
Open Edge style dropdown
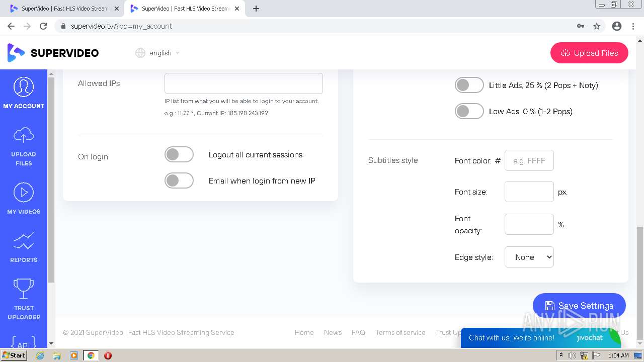pos(529,257)
